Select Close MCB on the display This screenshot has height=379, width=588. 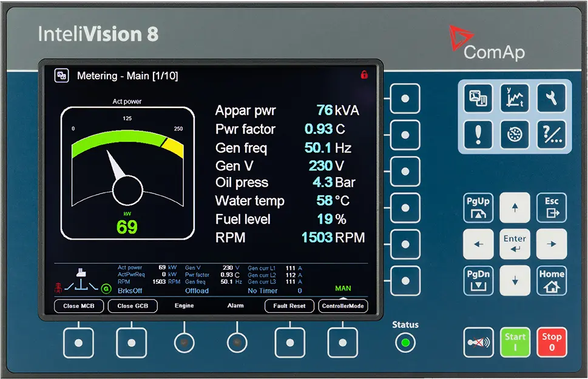[79, 306]
